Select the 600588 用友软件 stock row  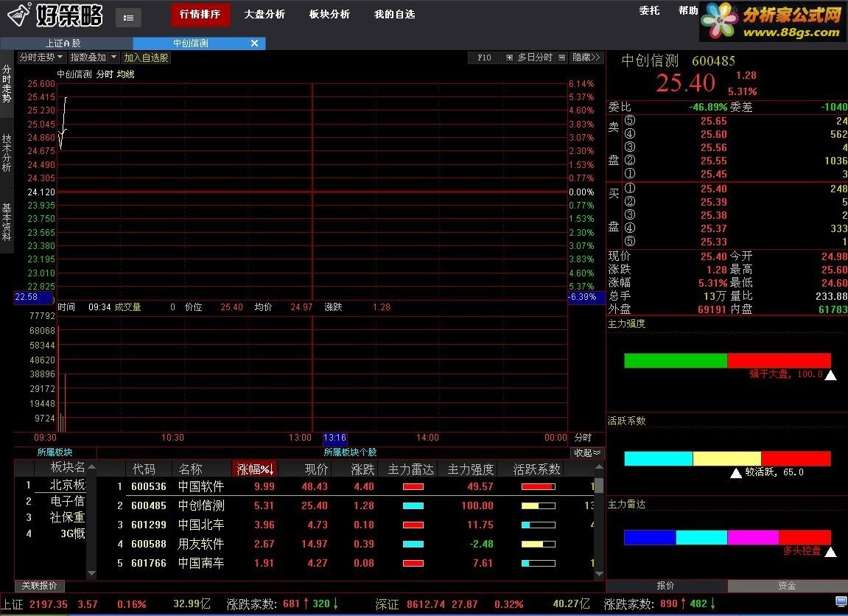pyautogui.click(x=354, y=544)
